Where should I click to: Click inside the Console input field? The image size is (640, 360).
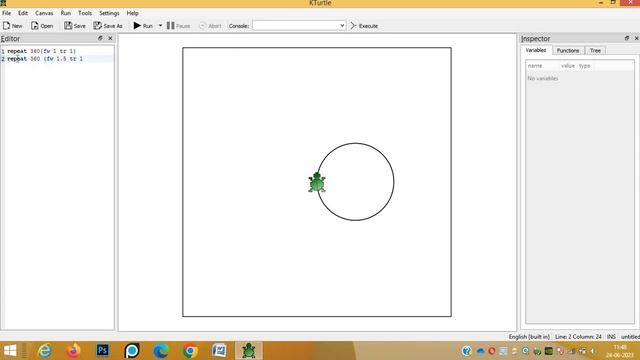[x=296, y=26]
